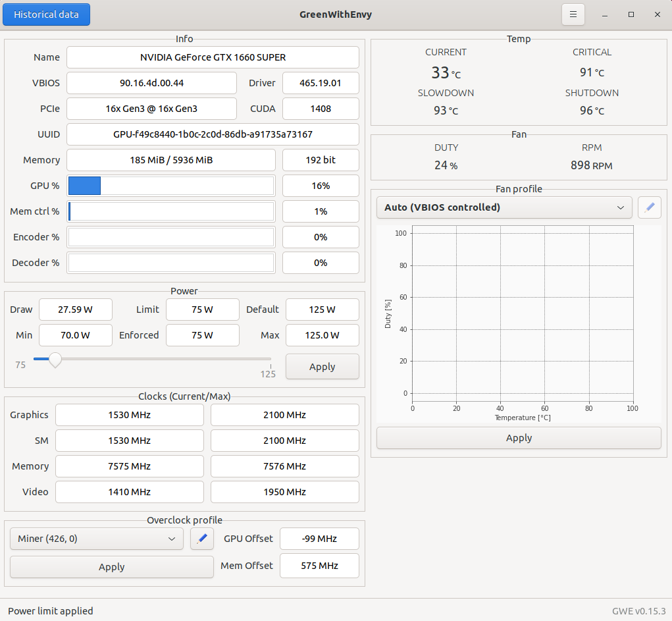
Task: Open the application hamburger menu
Action: 573,14
